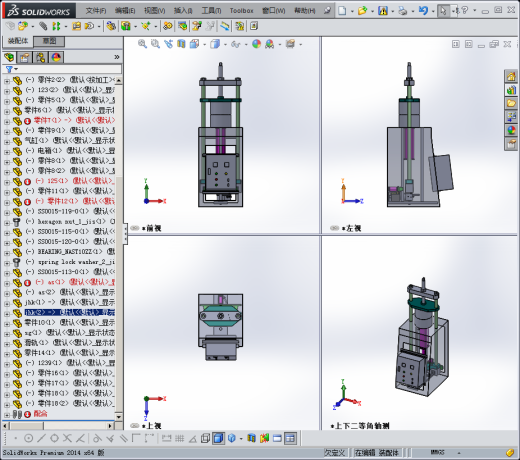
Task: Toggle the four-view viewport layout button
Action: [x=290, y=438]
